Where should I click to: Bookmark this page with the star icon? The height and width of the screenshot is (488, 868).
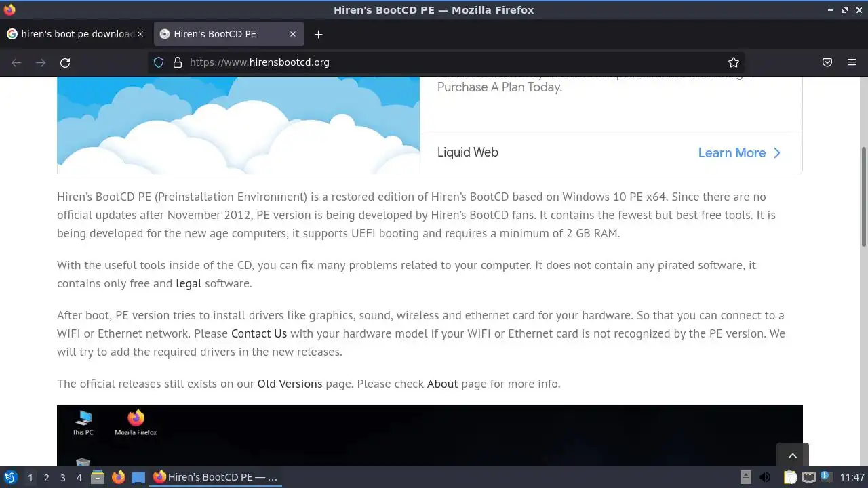[734, 62]
